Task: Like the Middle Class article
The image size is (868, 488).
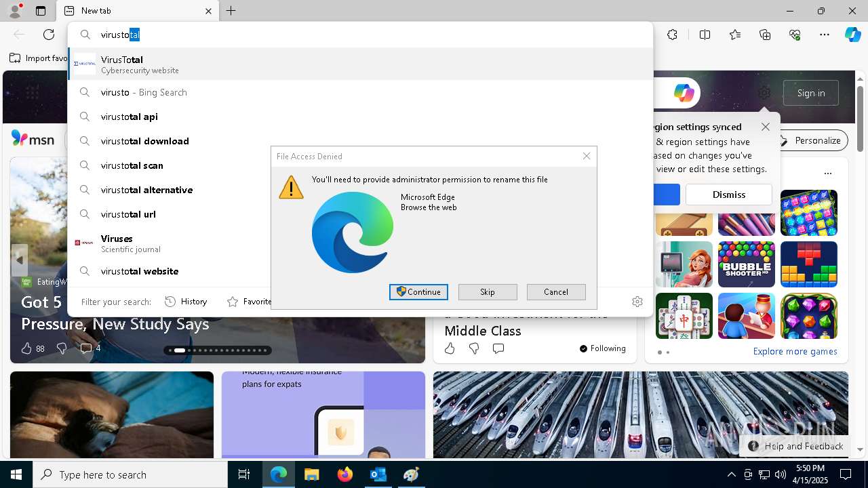Action: pos(450,348)
